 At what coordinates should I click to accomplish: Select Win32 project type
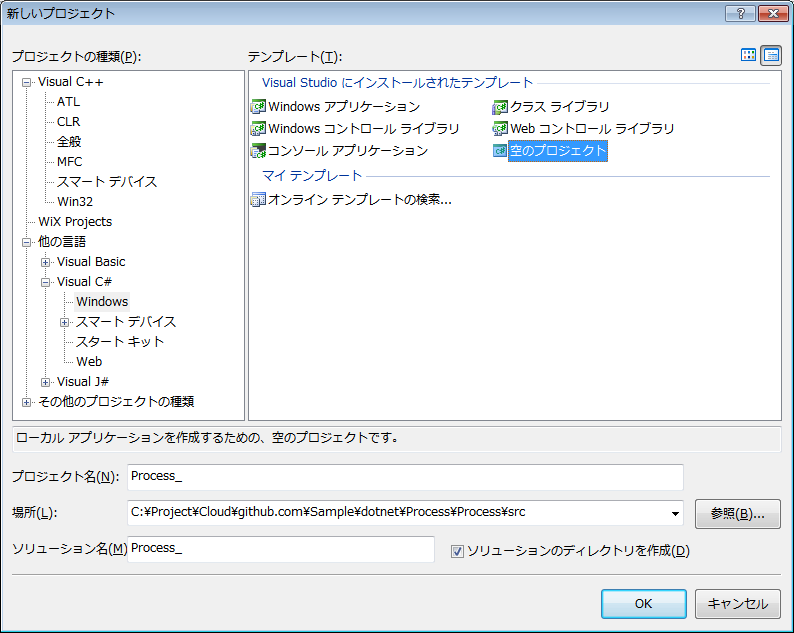point(75,202)
